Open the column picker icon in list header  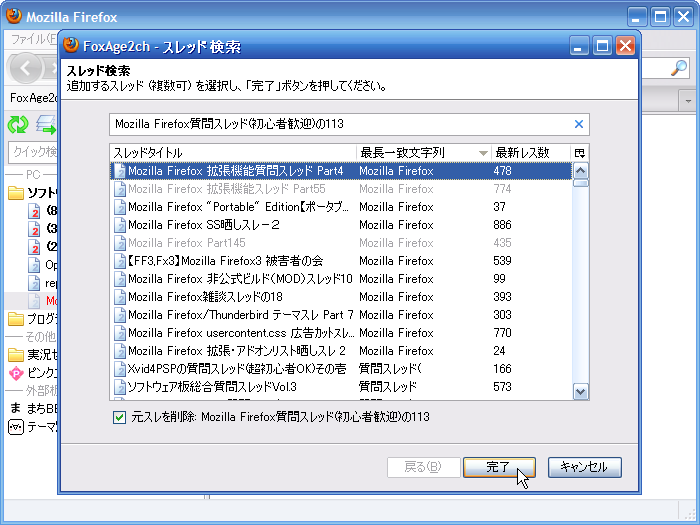(x=579, y=152)
